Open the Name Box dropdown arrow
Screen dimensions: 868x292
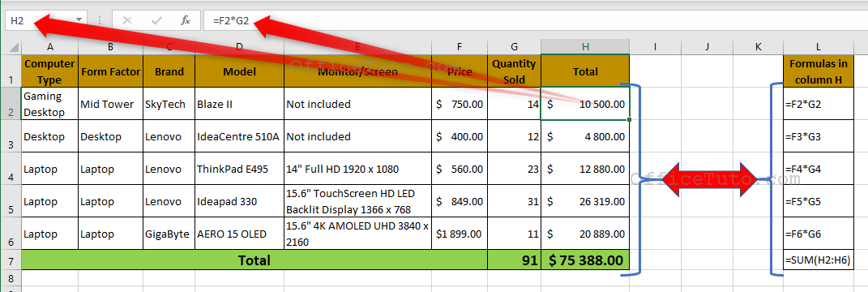[79, 20]
